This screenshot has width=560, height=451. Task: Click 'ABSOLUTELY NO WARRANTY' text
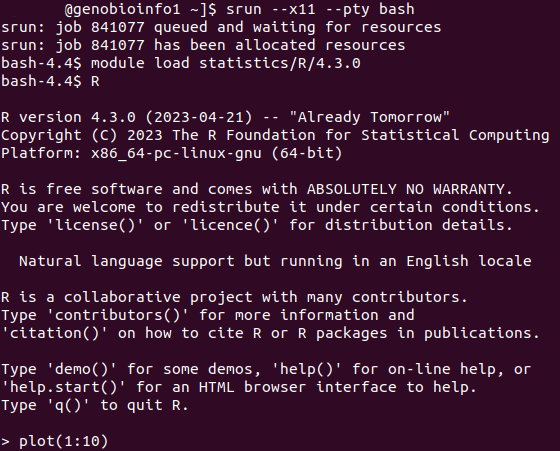coord(405,189)
